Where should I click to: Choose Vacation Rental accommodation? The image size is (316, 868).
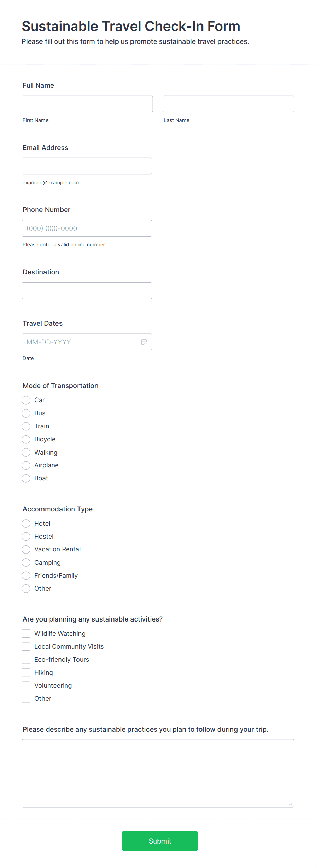click(26, 549)
